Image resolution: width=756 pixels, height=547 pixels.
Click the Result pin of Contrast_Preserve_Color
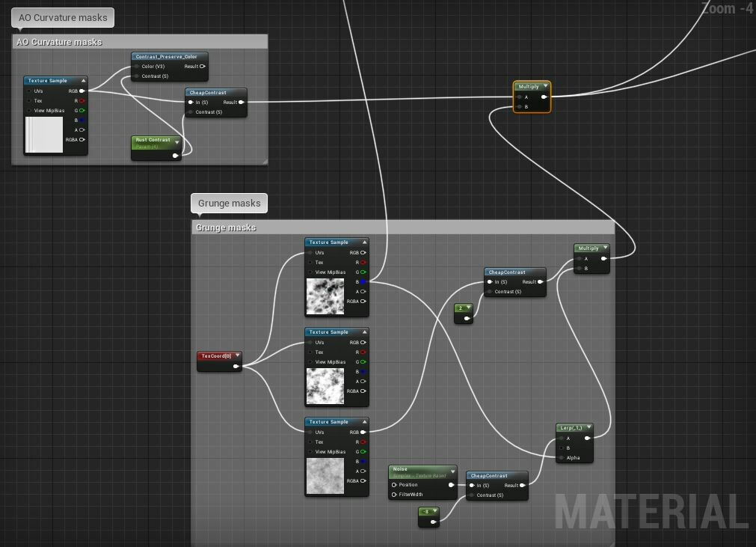(x=203, y=66)
